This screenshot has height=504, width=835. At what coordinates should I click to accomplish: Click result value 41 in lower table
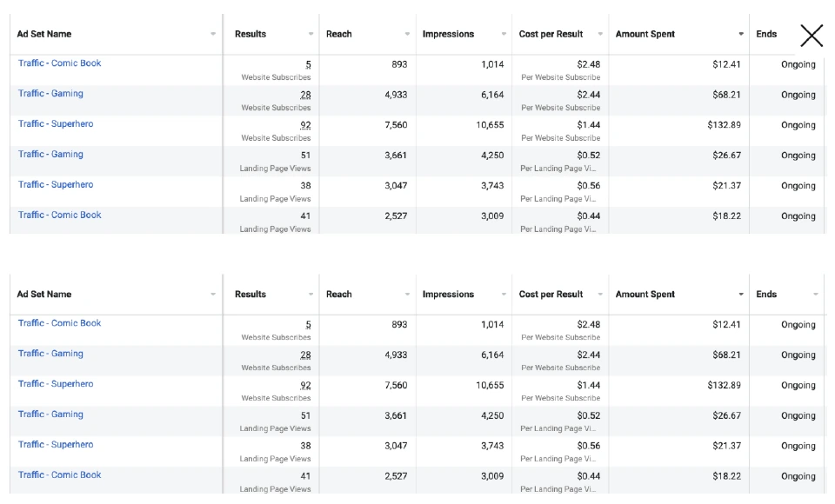pyautogui.click(x=305, y=476)
